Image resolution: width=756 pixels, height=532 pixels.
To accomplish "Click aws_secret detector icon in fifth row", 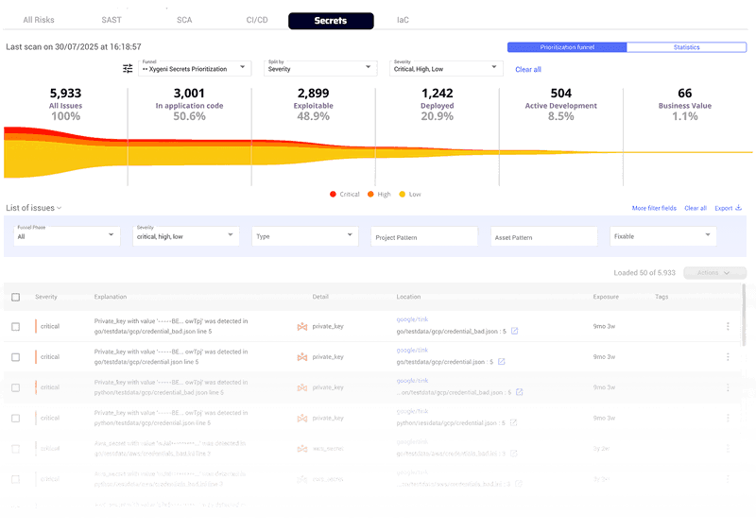I will point(302,449).
